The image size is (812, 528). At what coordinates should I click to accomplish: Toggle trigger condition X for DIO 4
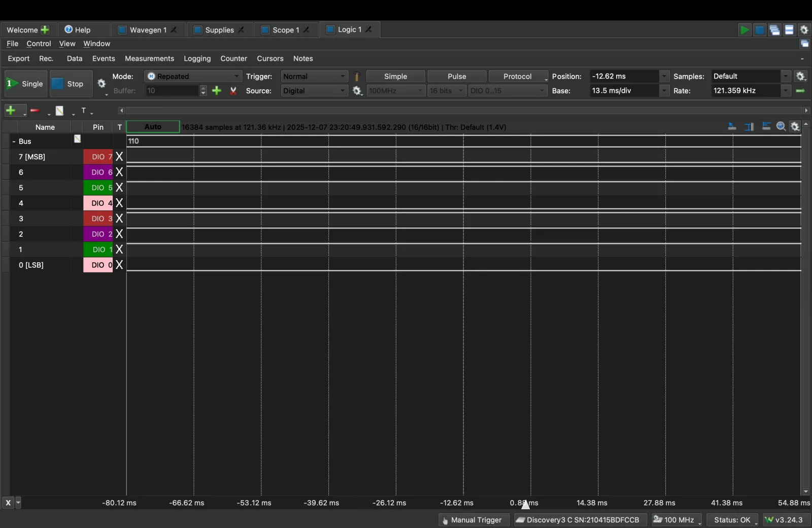pyautogui.click(x=119, y=203)
